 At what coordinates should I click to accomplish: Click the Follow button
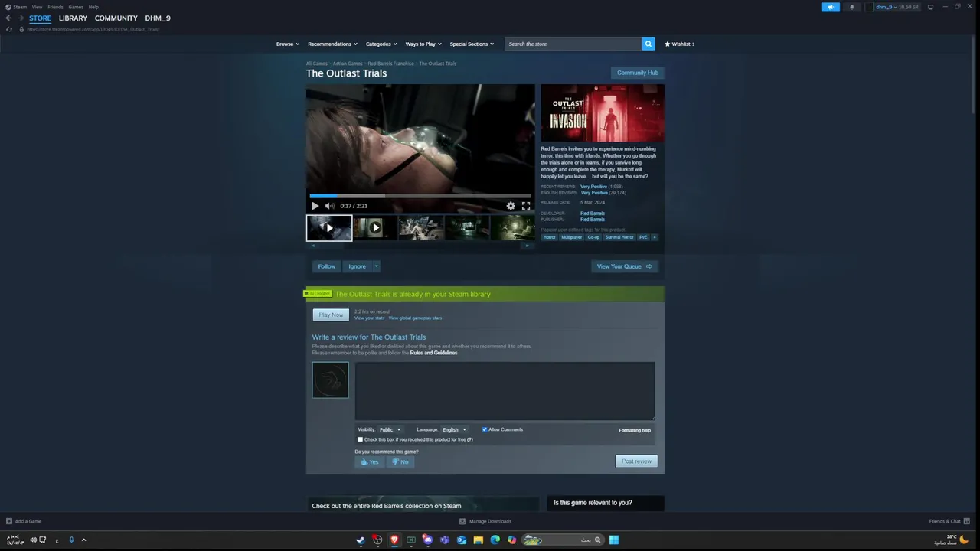pos(327,266)
